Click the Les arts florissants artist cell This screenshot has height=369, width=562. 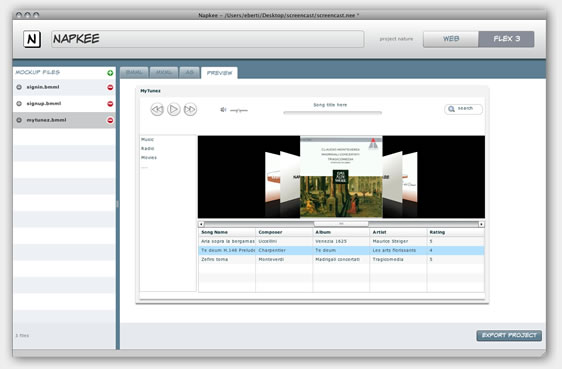398,250
